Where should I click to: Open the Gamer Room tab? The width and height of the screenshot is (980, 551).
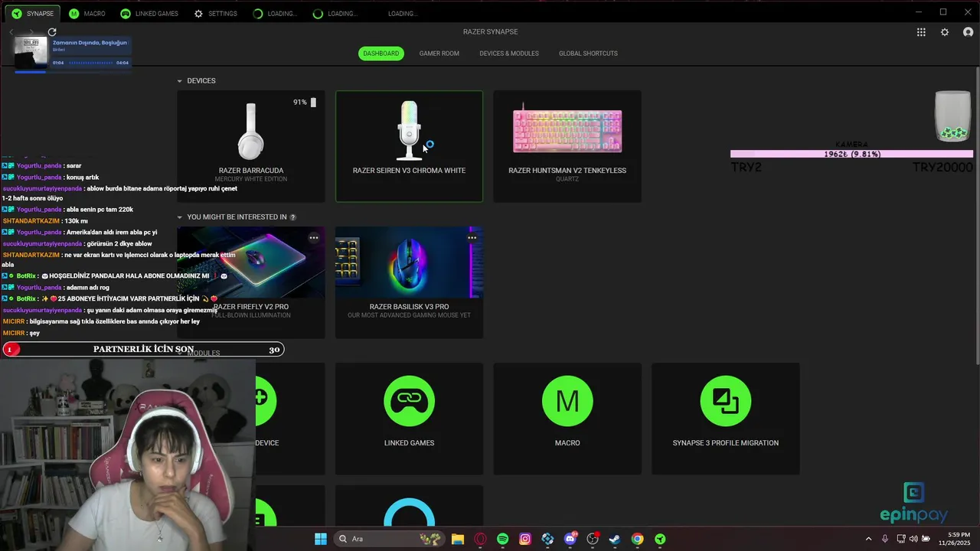[439, 54]
